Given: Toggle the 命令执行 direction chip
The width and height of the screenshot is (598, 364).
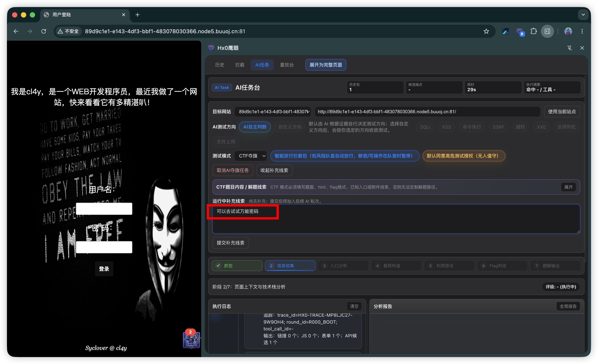Looking at the screenshot, I should [x=472, y=127].
